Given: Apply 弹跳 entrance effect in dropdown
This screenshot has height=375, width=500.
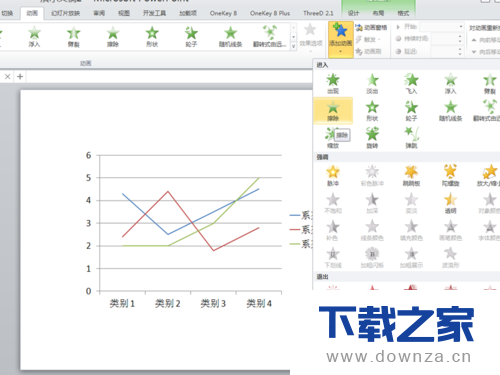Looking at the screenshot, I should [x=411, y=138].
